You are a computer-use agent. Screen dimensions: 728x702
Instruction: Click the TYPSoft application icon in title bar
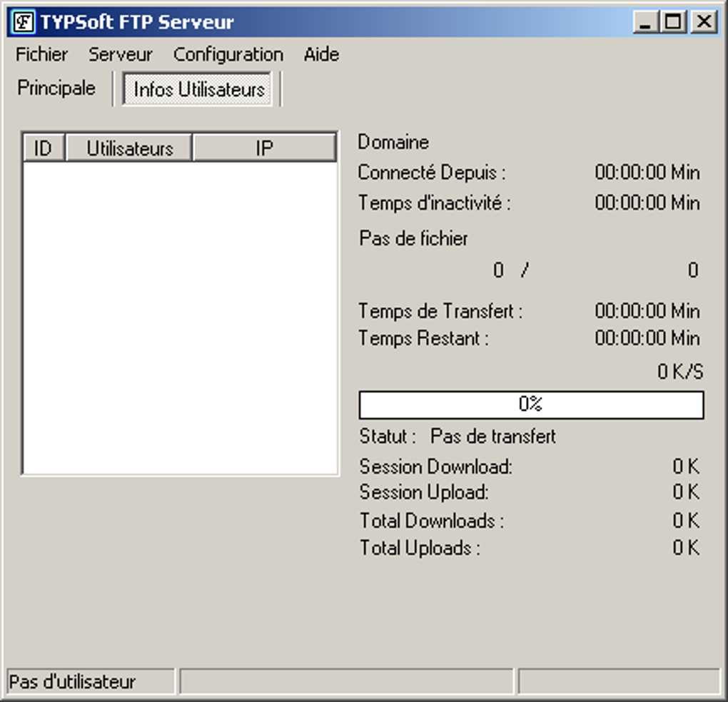[24, 22]
